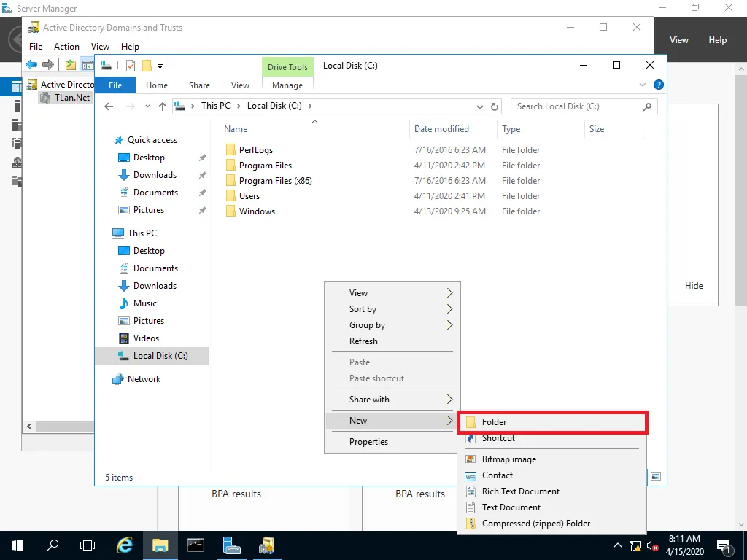Click the back arrow in Active Directory toolbar
Viewport: 747px width, 560px height.
pyautogui.click(x=31, y=64)
